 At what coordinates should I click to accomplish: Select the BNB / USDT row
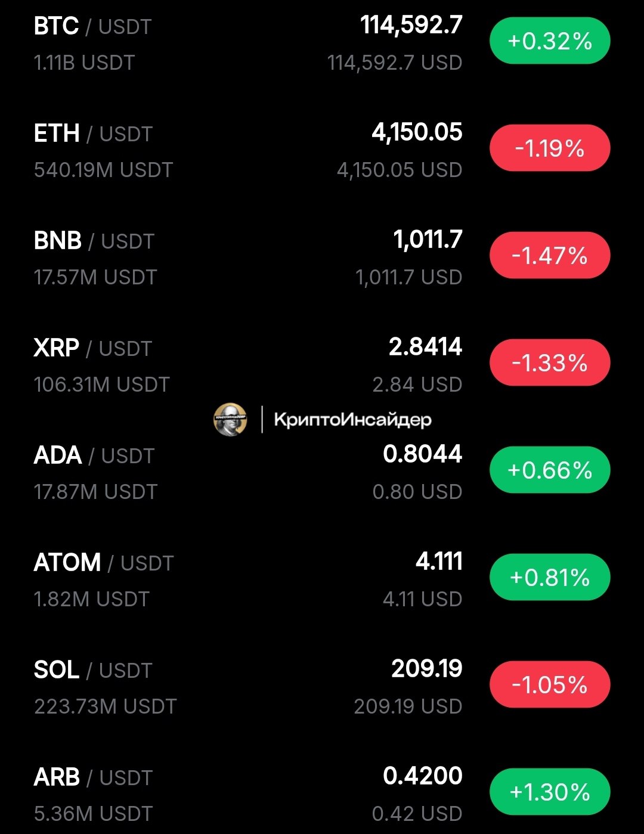[94, 241]
